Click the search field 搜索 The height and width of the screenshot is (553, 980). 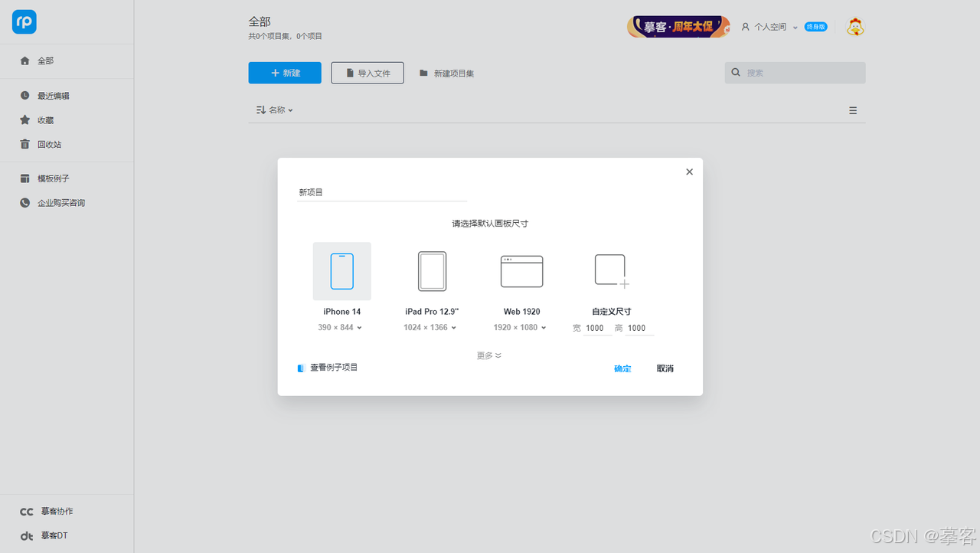click(795, 73)
